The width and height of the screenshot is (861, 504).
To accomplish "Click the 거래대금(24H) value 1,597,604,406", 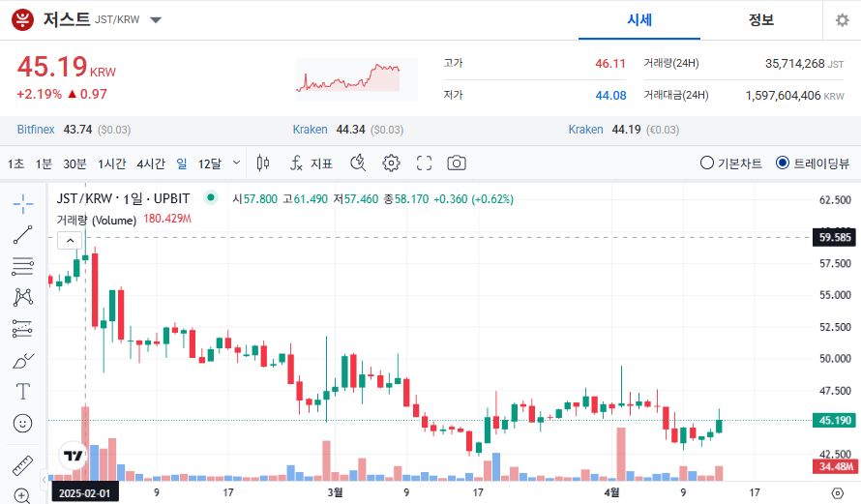I will 783,96.
